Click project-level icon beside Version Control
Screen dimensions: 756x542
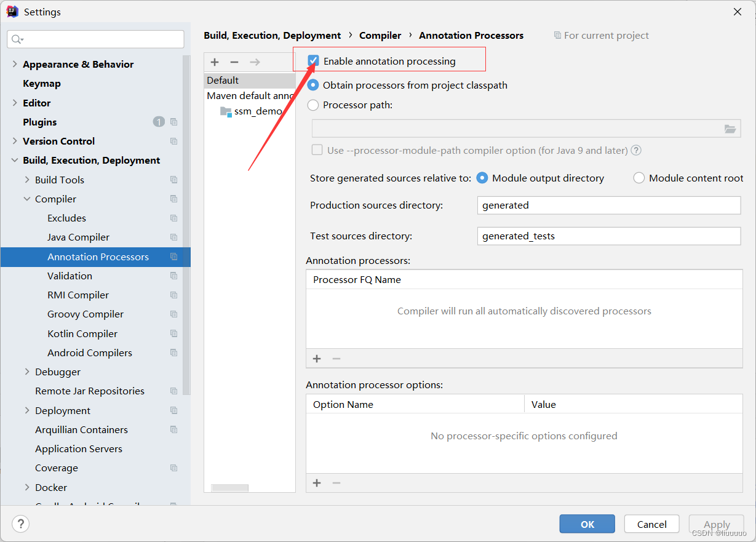(174, 141)
